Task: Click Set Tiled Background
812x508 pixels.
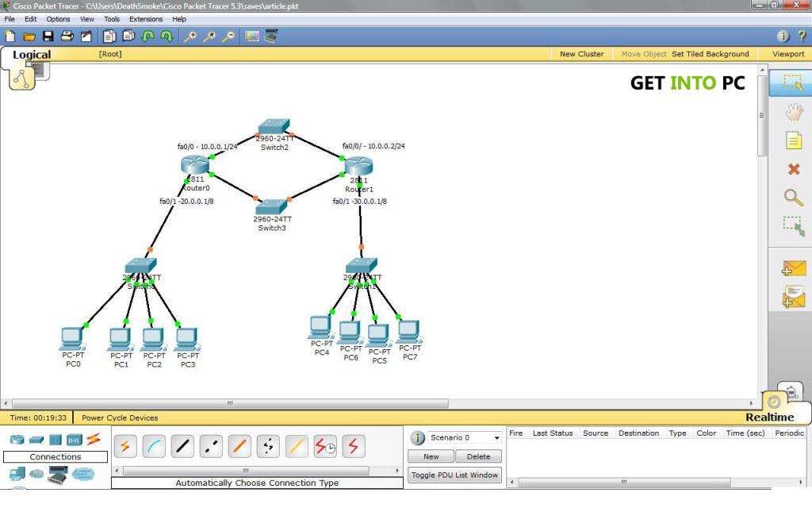Action: point(710,54)
